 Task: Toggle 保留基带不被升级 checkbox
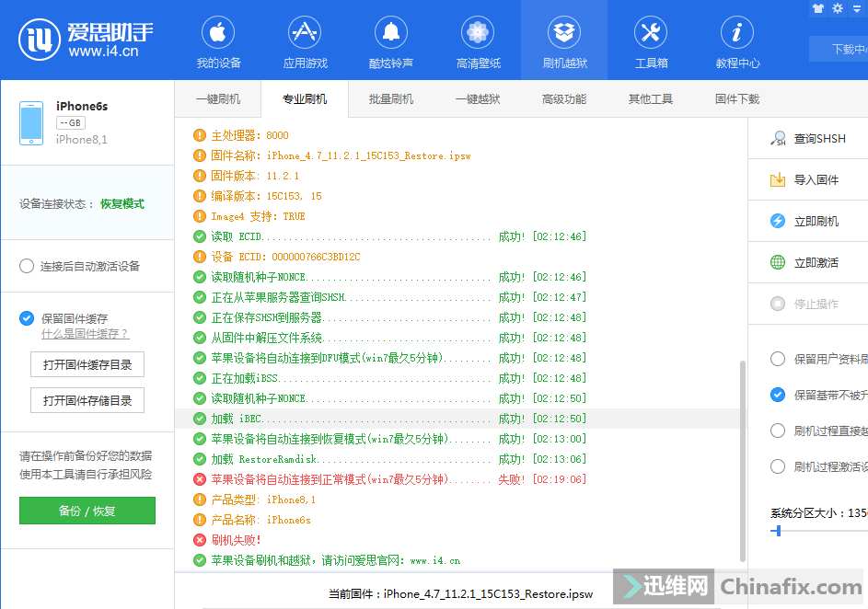coord(778,395)
